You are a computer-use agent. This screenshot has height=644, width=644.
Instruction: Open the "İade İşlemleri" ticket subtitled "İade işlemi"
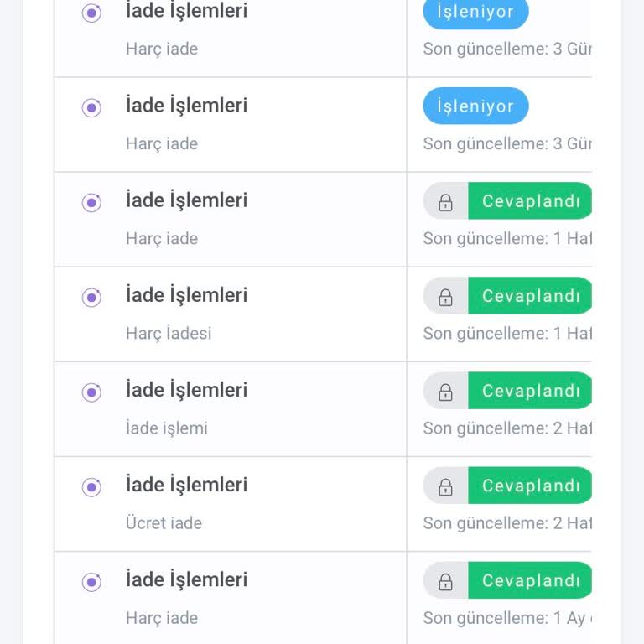click(186, 390)
